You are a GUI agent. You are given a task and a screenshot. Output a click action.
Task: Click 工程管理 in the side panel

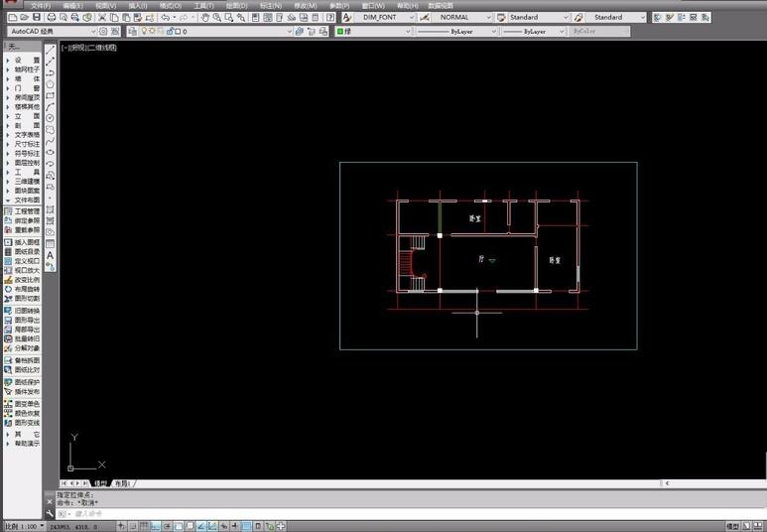pos(23,211)
